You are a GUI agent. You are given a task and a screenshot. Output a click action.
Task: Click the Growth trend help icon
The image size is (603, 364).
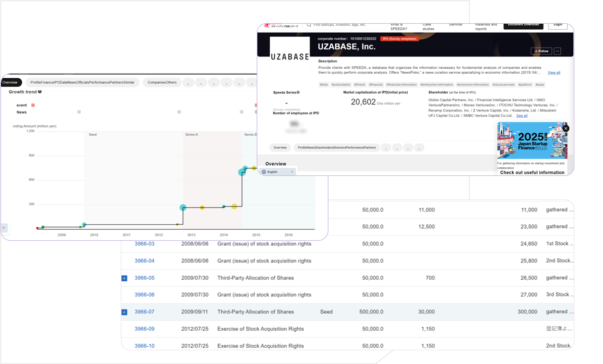point(40,92)
